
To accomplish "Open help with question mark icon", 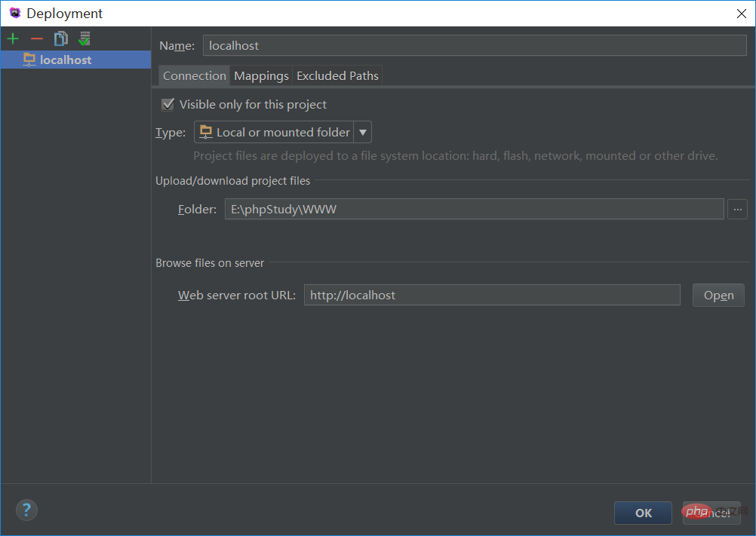I will coord(26,510).
